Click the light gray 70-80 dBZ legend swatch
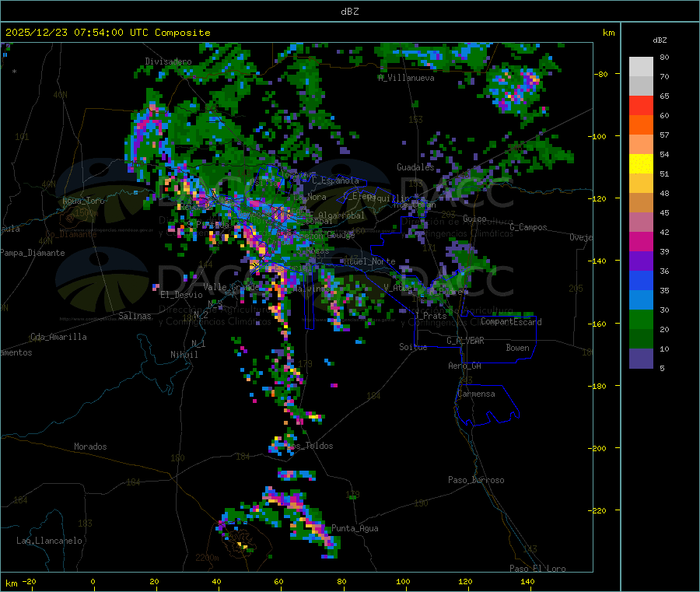This screenshot has width=700, height=592. (x=641, y=67)
